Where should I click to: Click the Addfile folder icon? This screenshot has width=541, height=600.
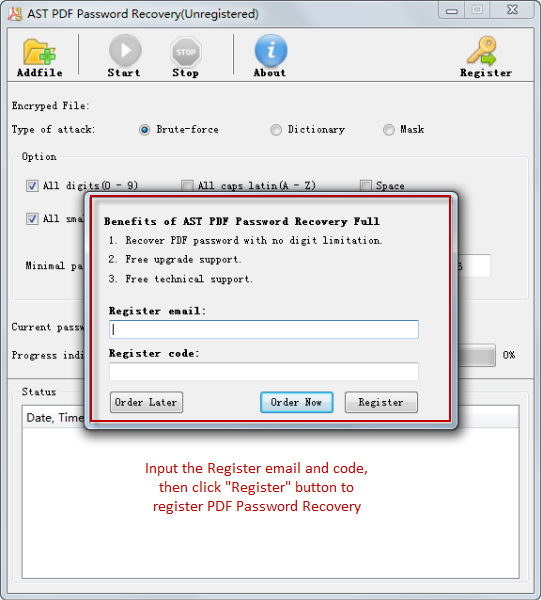[x=39, y=52]
